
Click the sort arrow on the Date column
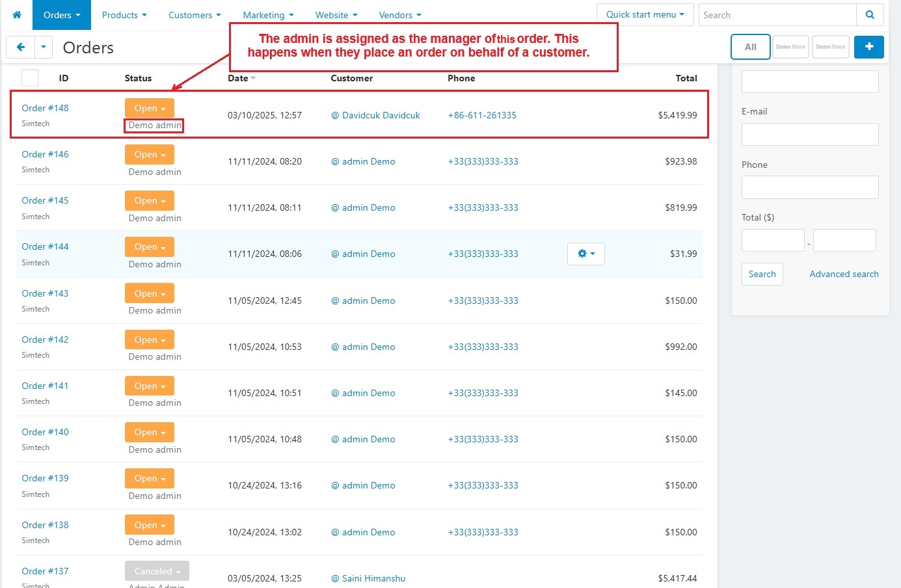click(x=253, y=79)
